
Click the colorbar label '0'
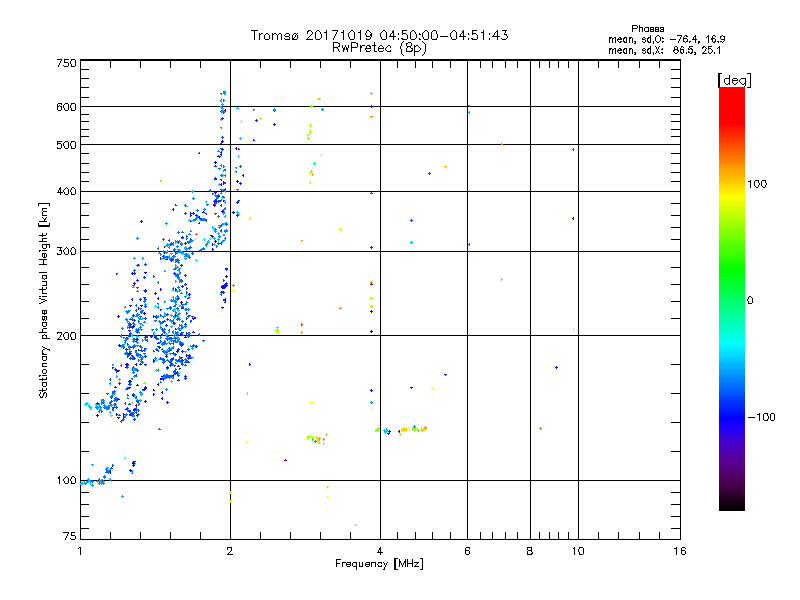pos(750,301)
